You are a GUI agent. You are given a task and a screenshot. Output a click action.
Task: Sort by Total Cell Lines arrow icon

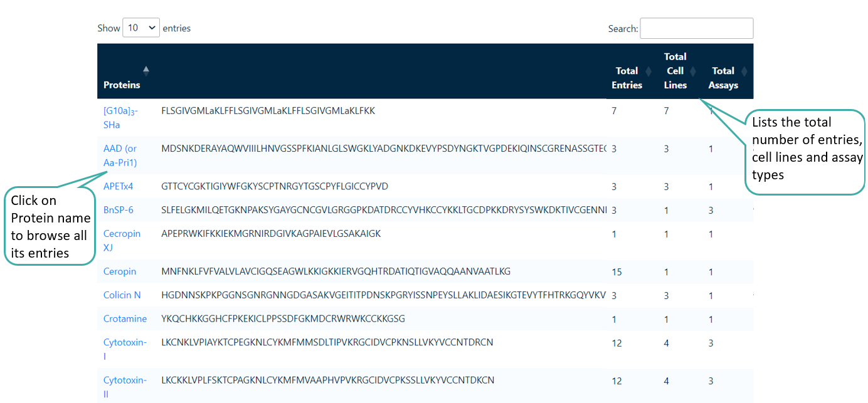(693, 71)
